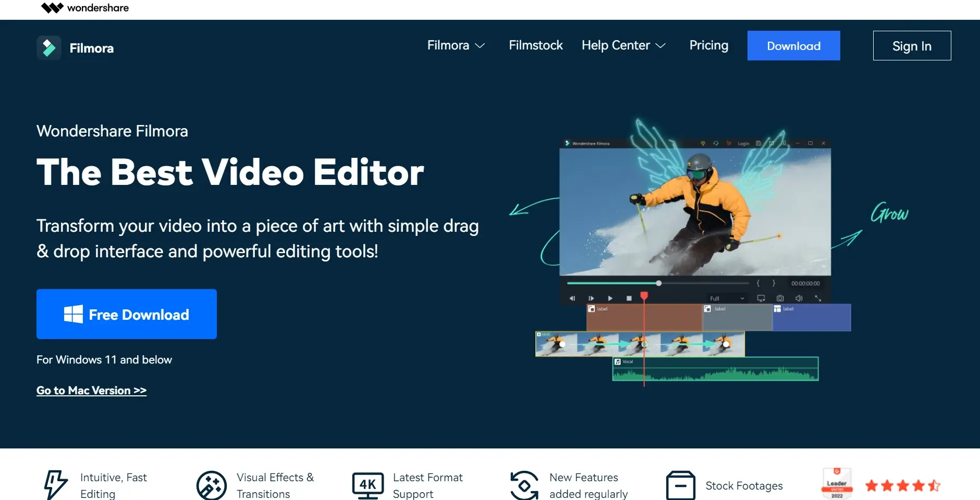
Task: Click the Free Download button
Action: [x=127, y=314]
